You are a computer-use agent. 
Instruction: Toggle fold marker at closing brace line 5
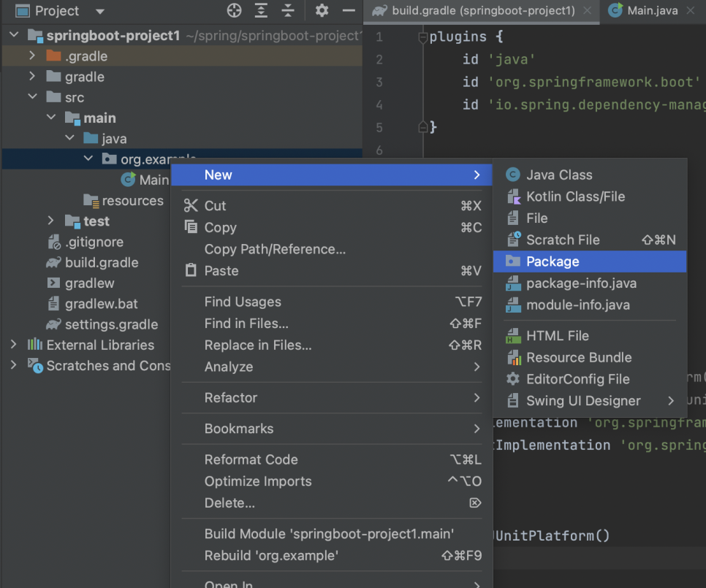[x=422, y=127]
